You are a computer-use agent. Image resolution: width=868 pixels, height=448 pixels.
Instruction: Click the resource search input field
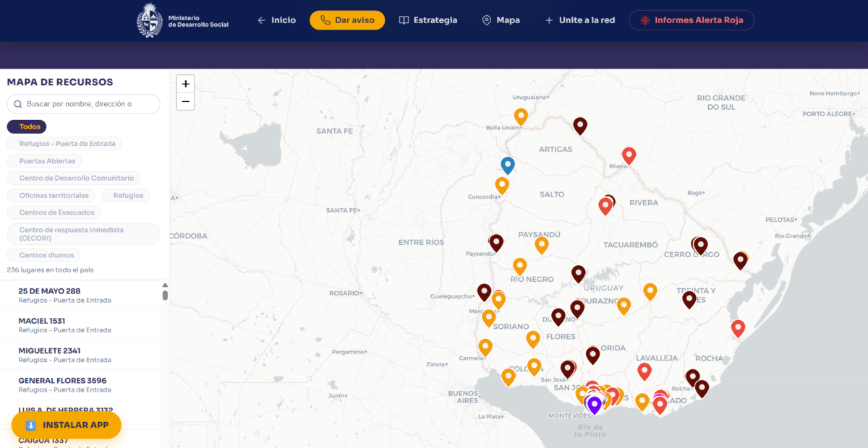click(84, 104)
